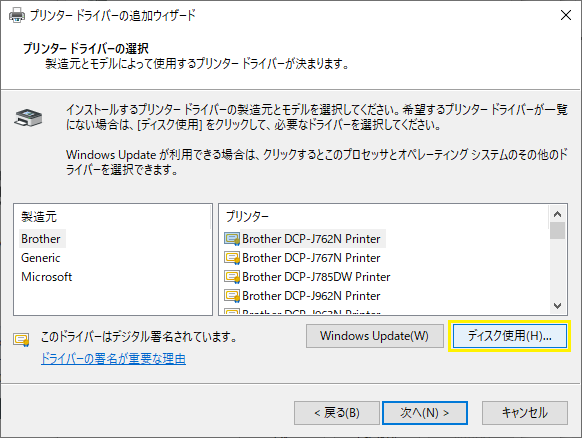Viewport: 582px width, 438px height.
Task: Click the Brother DCP-J767N driver icon
Action: (x=232, y=258)
